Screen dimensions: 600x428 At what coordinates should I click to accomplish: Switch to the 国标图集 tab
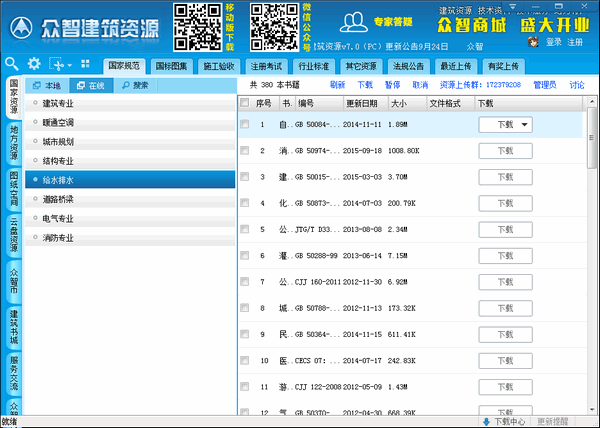pyautogui.click(x=174, y=66)
